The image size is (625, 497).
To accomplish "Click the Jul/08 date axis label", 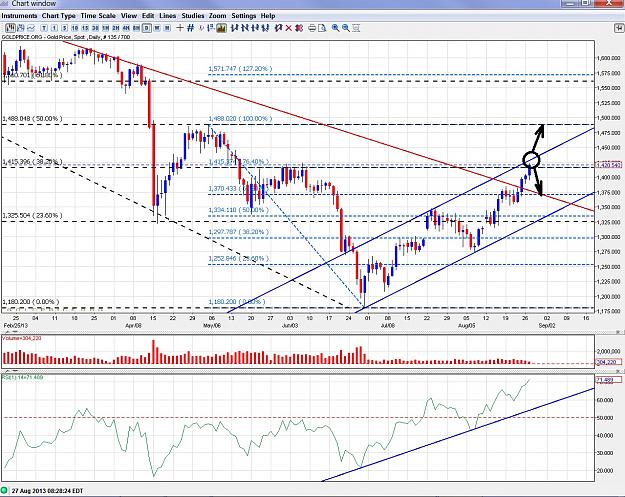I will point(387,325).
